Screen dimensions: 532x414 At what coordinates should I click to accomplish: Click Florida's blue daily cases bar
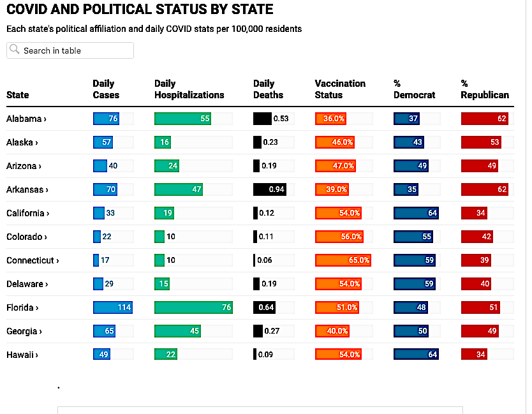pyautogui.click(x=113, y=307)
